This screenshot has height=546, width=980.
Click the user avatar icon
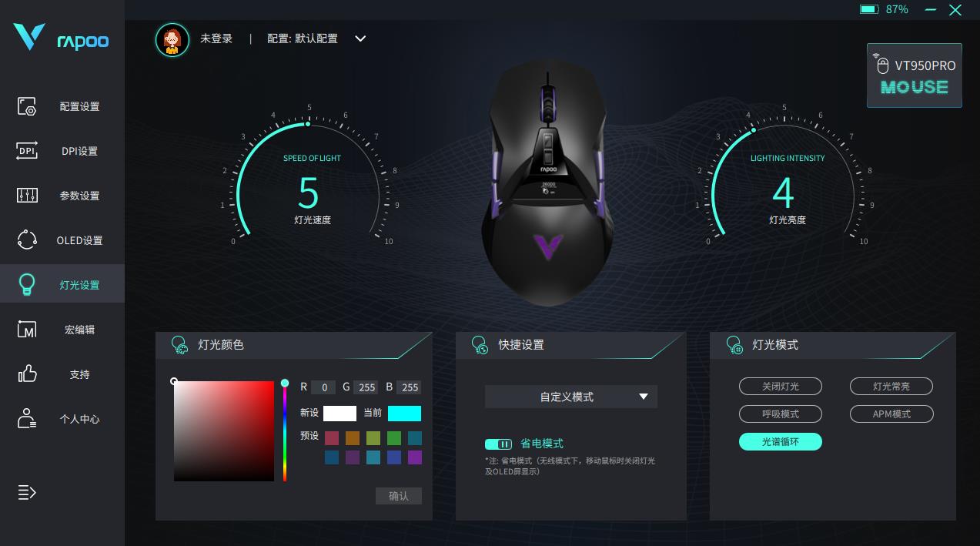coord(172,39)
